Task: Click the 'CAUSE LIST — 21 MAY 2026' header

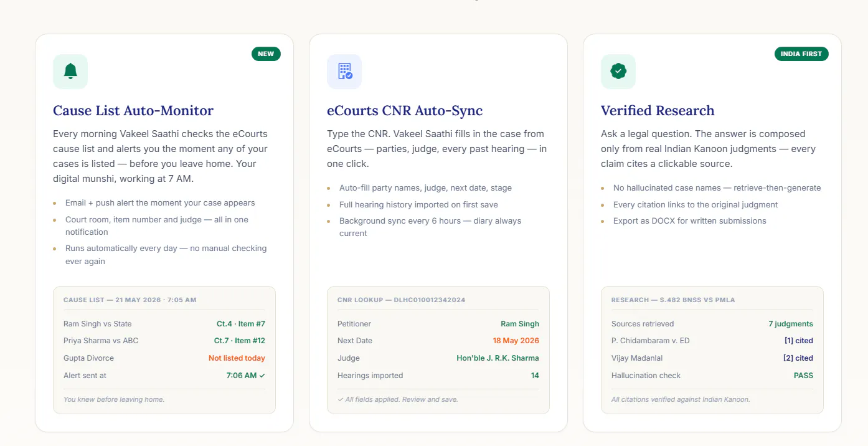Action: click(x=130, y=300)
